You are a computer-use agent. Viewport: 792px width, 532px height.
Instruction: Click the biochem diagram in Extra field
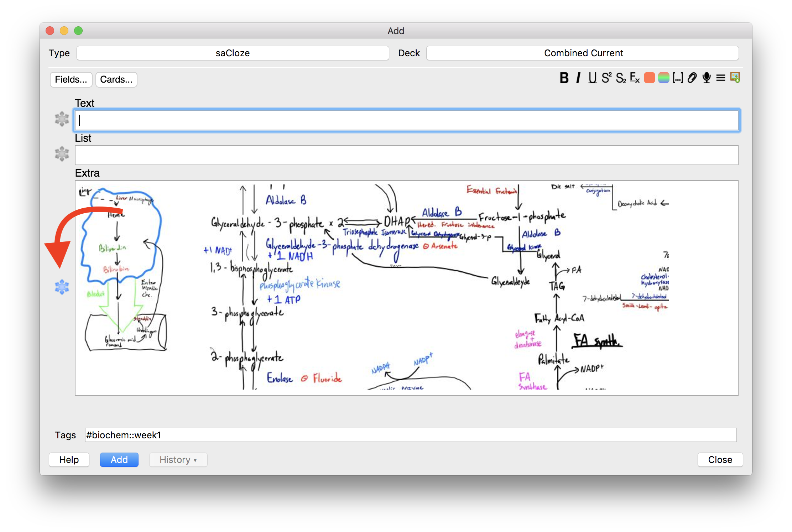coord(373,287)
